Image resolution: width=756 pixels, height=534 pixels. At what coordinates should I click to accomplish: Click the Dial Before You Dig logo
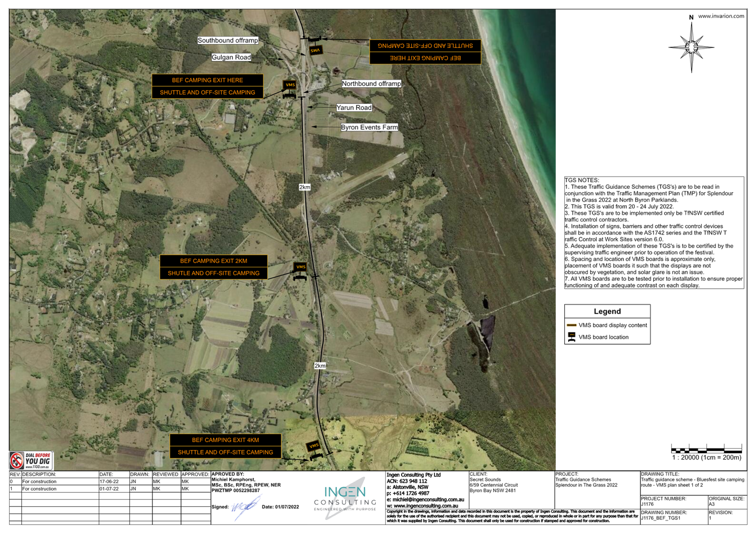click(31, 461)
